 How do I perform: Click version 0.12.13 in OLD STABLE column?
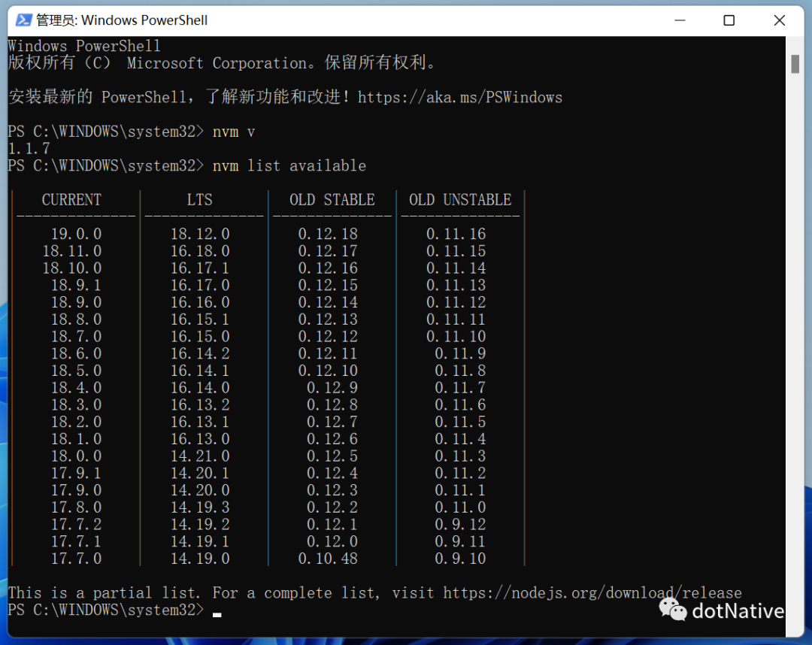(x=329, y=319)
